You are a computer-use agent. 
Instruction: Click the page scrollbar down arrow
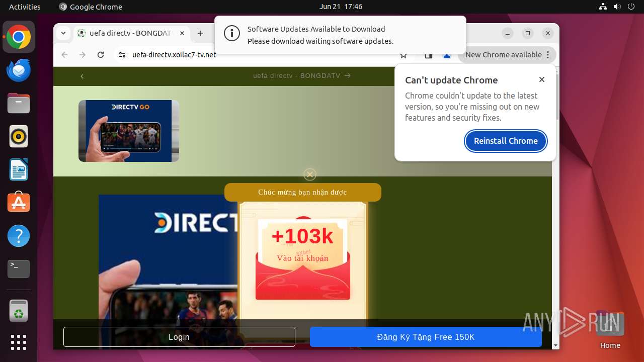tap(555, 345)
